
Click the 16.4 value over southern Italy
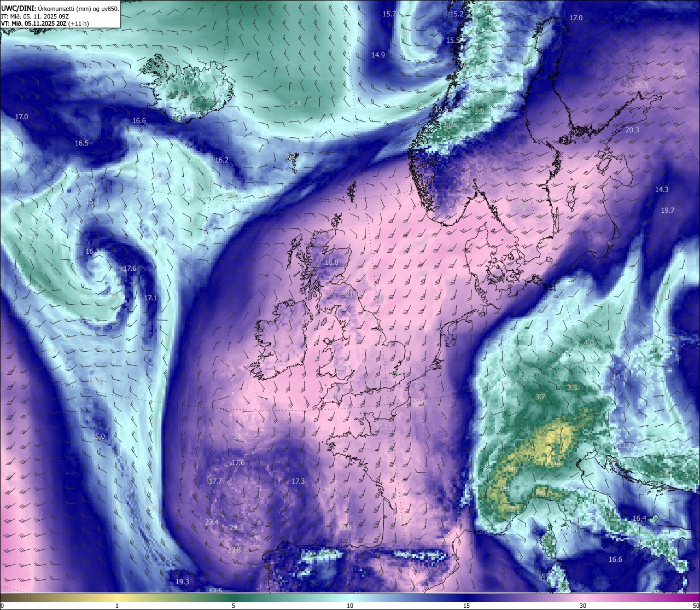(x=639, y=518)
